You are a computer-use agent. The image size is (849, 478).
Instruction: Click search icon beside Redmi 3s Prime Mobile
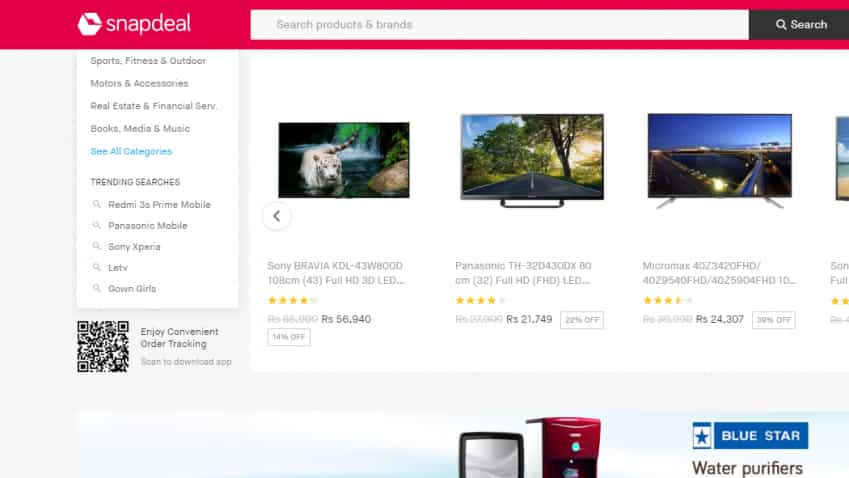pos(96,204)
